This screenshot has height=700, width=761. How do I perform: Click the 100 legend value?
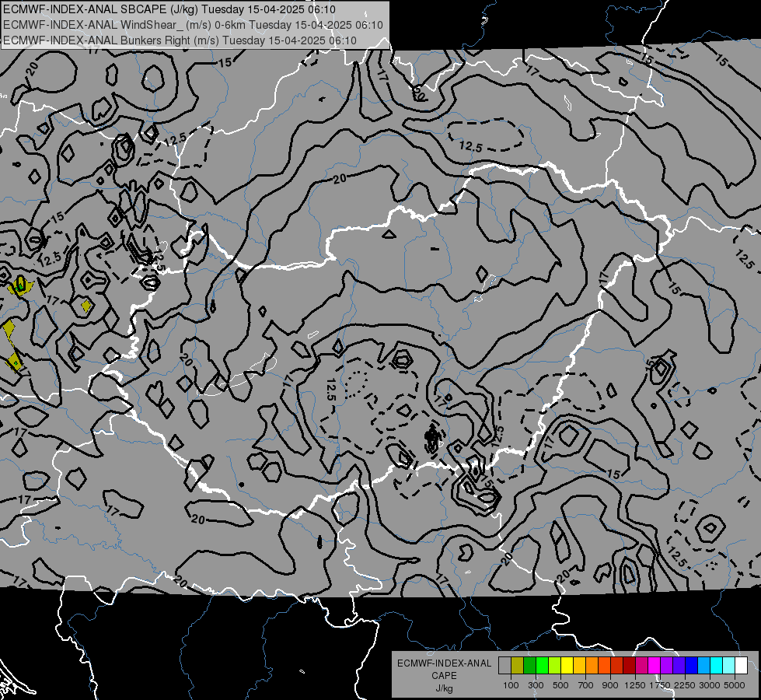511,685
